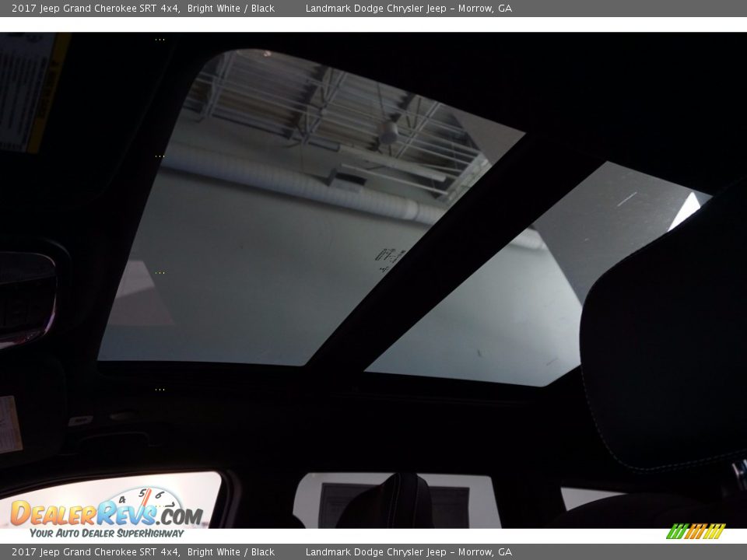The height and width of the screenshot is (560, 747).
Task: Click 'Your Auto Dealer SuperHighway' tagline
Action: point(107,533)
